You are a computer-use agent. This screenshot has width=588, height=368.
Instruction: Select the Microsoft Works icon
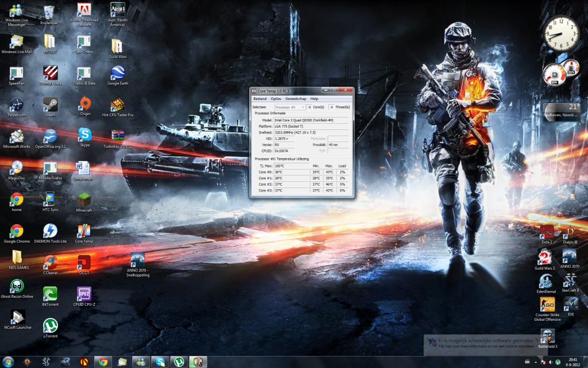17,139
